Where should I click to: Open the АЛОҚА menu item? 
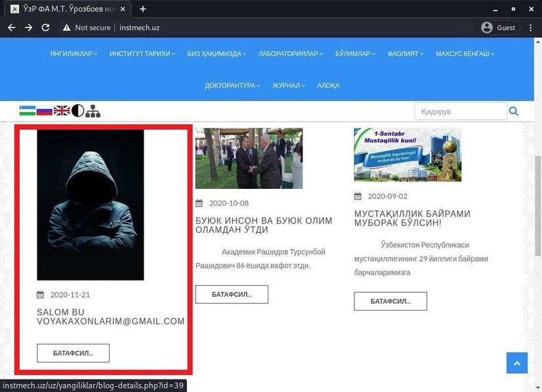pyautogui.click(x=328, y=85)
